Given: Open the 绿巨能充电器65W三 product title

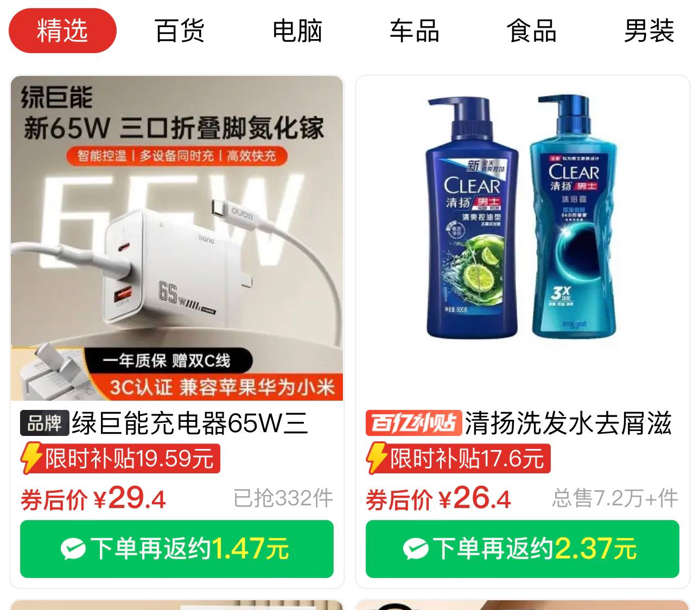Looking at the screenshot, I should pos(190,423).
